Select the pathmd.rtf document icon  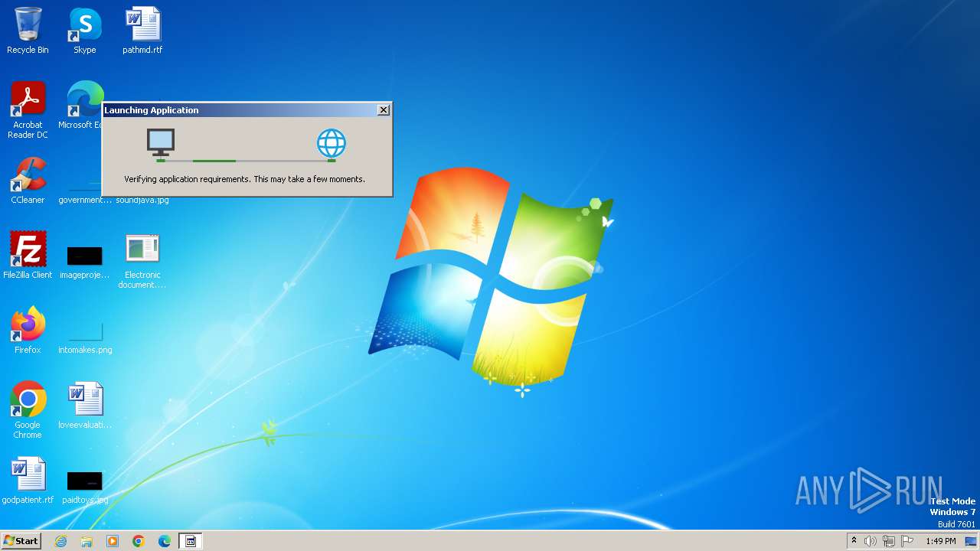click(x=142, y=31)
